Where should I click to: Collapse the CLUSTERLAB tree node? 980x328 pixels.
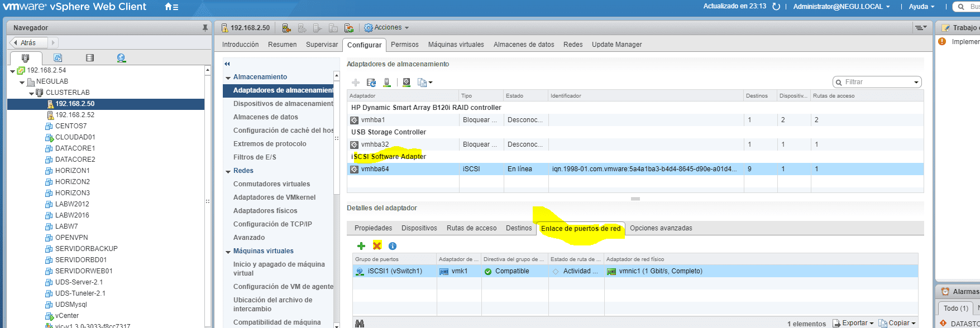tap(32, 93)
